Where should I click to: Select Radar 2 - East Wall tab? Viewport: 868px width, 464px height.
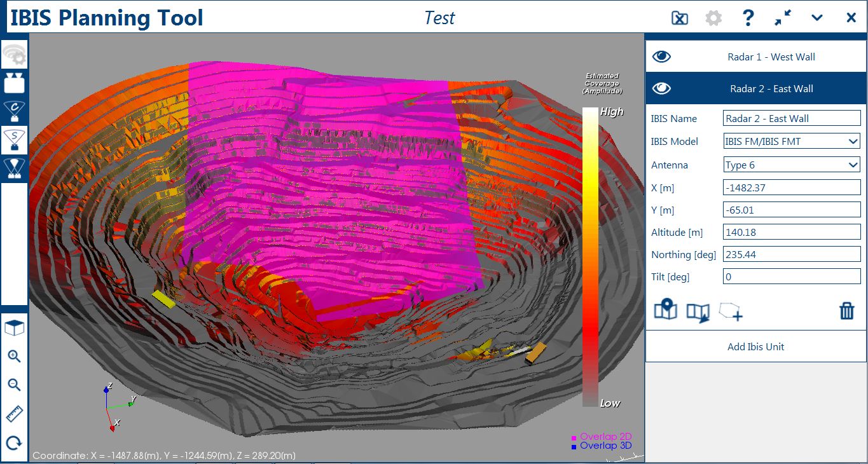756,88
